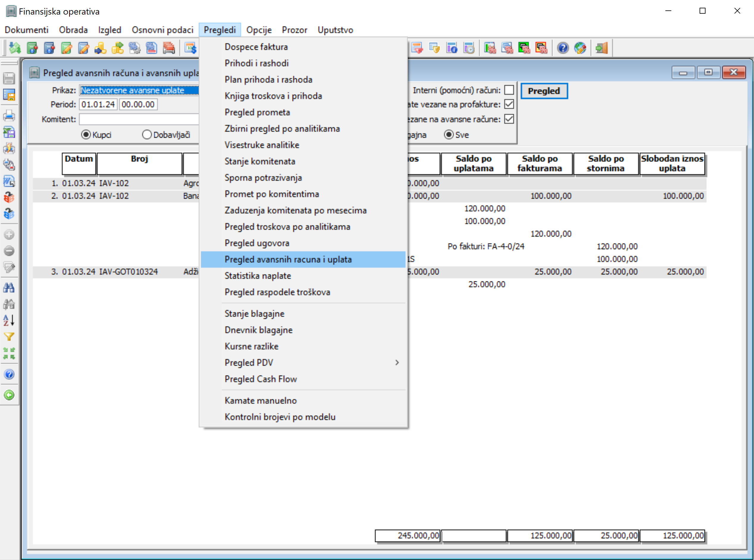Click the yellow funnel filter icon
The height and width of the screenshot is (560, 754).
click(9, 336)
